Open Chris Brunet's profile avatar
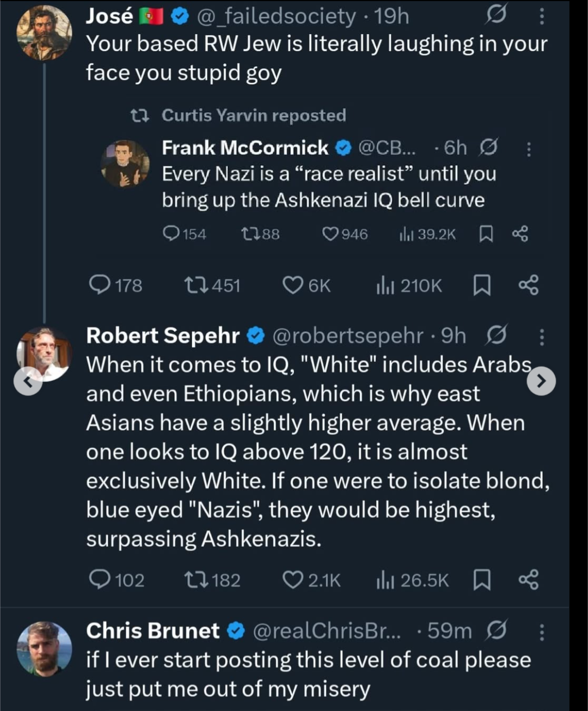The width and height of the screenshot is (588, 711). click(x=44, y=648)
